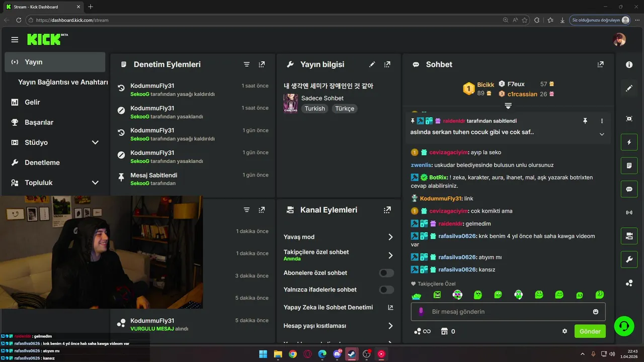The width and height of the screenshot is (644, 362).
Task: Click the green Gönder send button
Action: (x=590, y=331)
